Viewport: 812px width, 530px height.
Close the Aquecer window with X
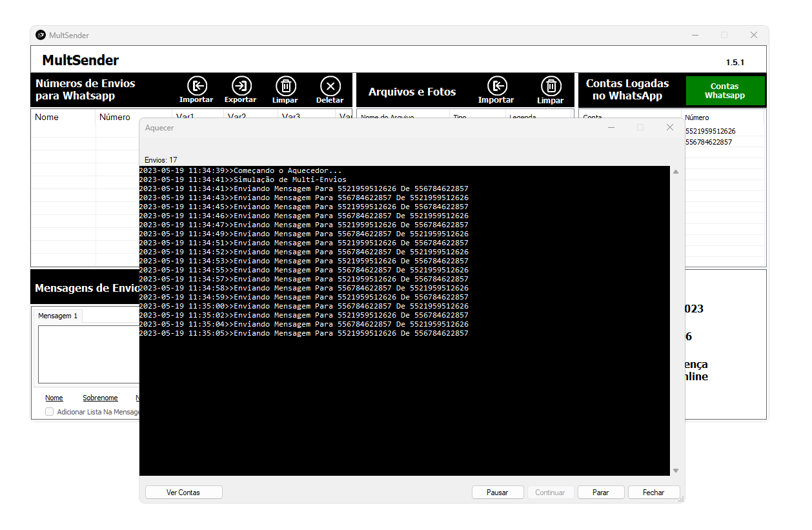(670, 128)
